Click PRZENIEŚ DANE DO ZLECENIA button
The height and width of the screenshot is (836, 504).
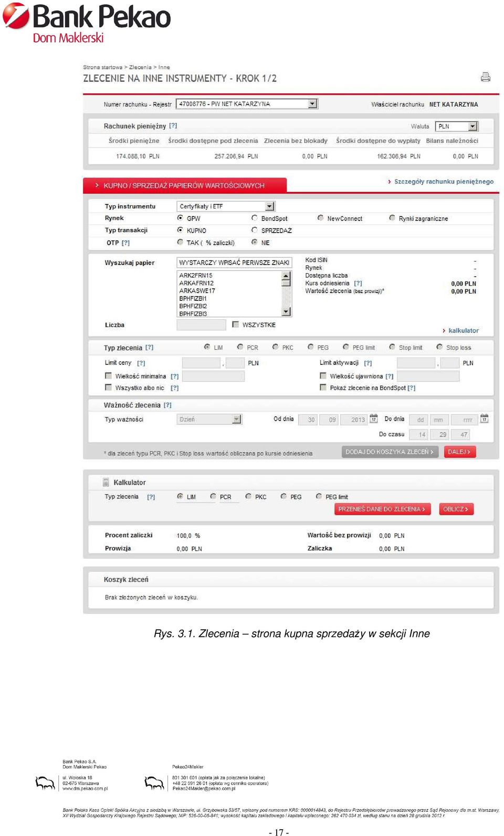383,509
